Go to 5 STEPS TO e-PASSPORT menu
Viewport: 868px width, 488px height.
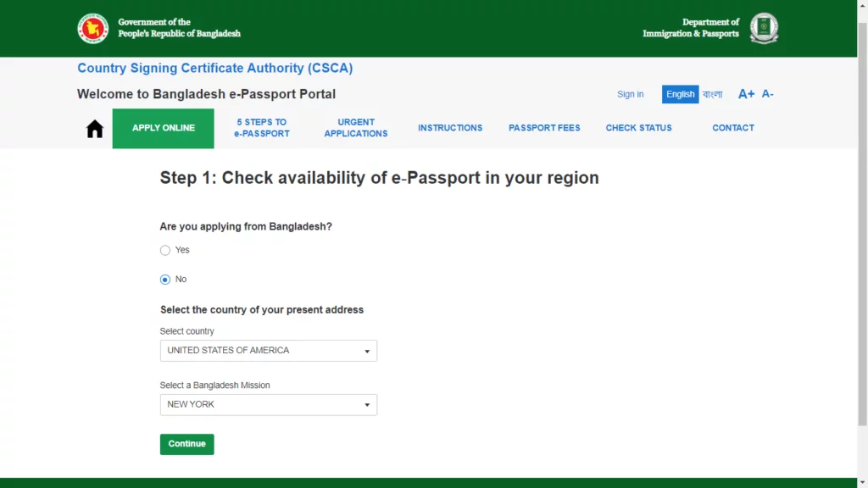point(262,128)
